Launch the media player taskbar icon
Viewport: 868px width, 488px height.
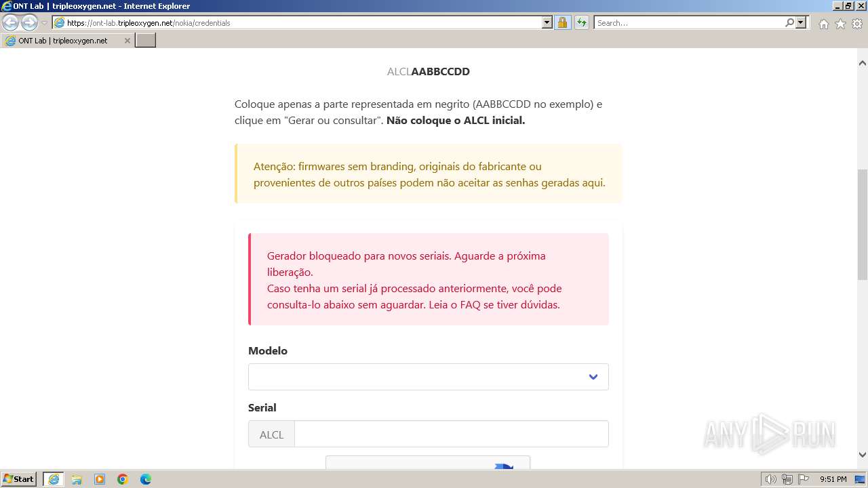[x=100, y=479]
